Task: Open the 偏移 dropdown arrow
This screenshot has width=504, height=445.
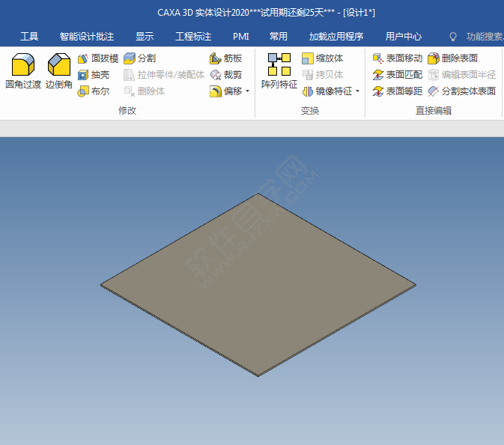Action: pyautogui.click(x=247, y=91)
